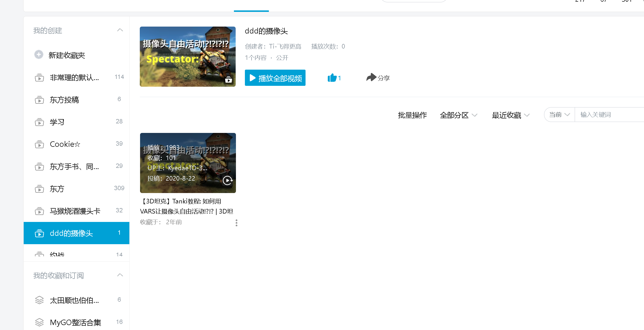Click the 播放次数: 0 text
This screenshot has width=644, height=330.
point(328,46)
